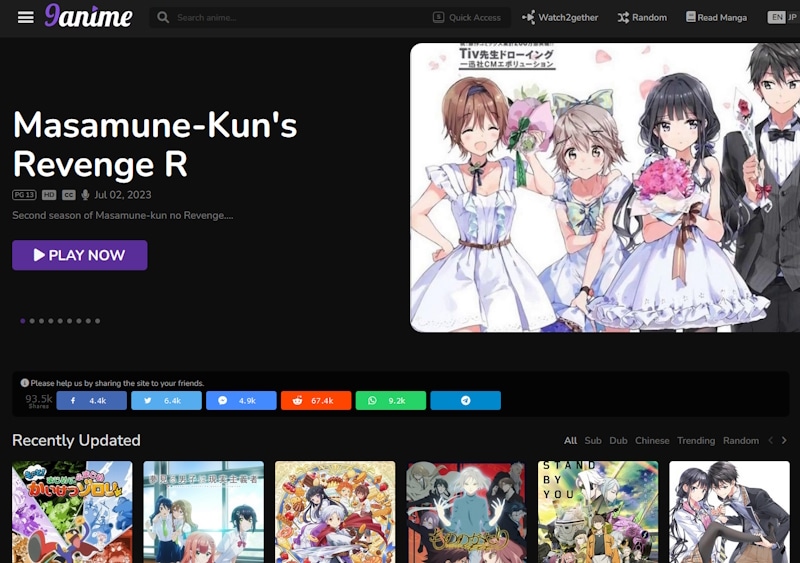Open the last Masamune-kun couple poster
Image resolution: width=800 pixels, height=563 pixels.
pyautogui.click(x=730, y=512)
